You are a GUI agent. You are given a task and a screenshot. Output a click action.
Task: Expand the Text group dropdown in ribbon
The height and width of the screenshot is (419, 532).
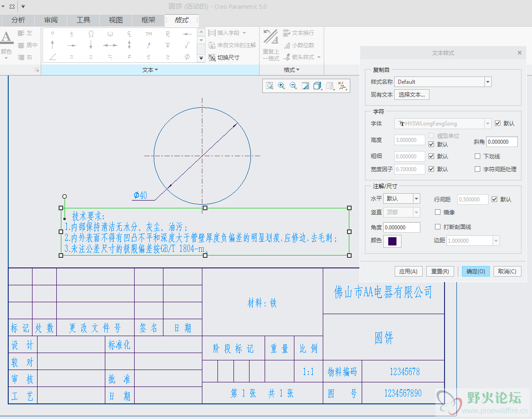[150, 70]
